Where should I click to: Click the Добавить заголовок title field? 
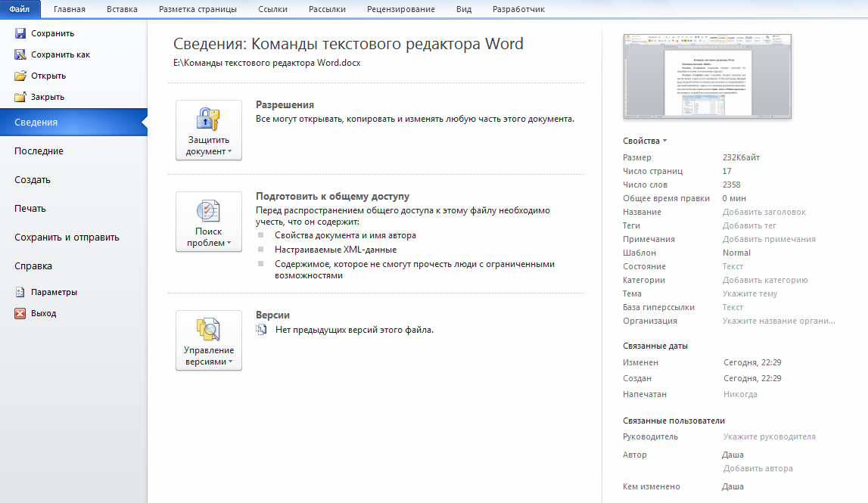[x=764, y=212]
